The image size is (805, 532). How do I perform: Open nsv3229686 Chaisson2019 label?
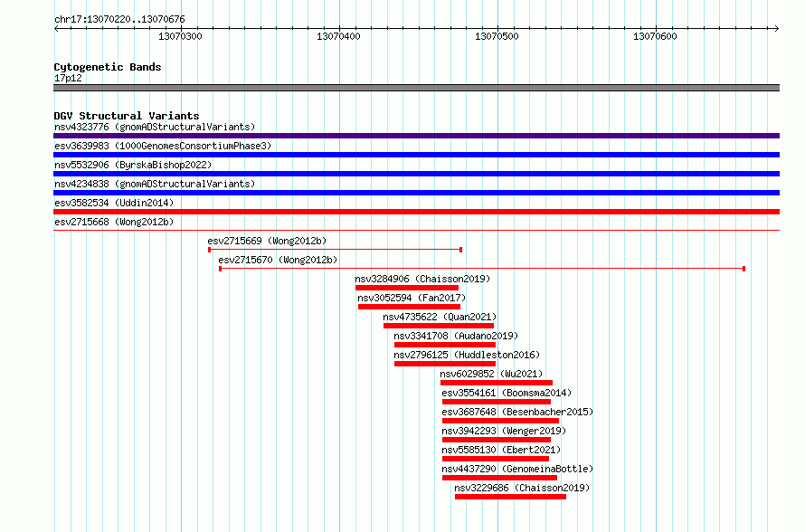pyautogui.click(x=522, y=488)
